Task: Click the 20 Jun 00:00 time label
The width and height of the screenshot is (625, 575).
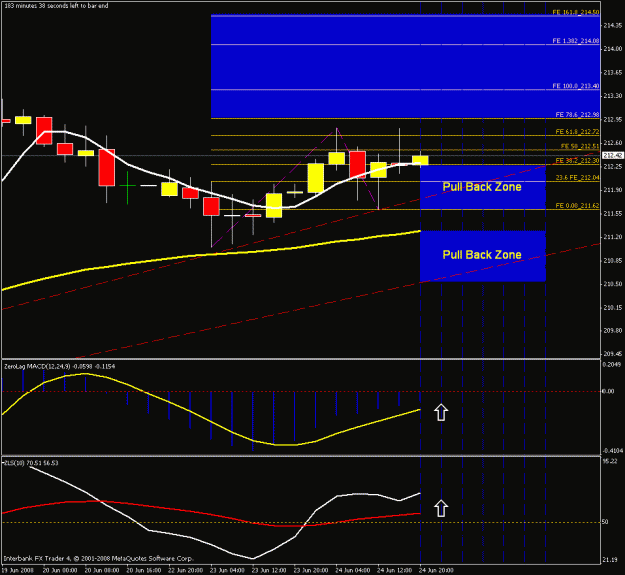Action: (x=59, y=571)
